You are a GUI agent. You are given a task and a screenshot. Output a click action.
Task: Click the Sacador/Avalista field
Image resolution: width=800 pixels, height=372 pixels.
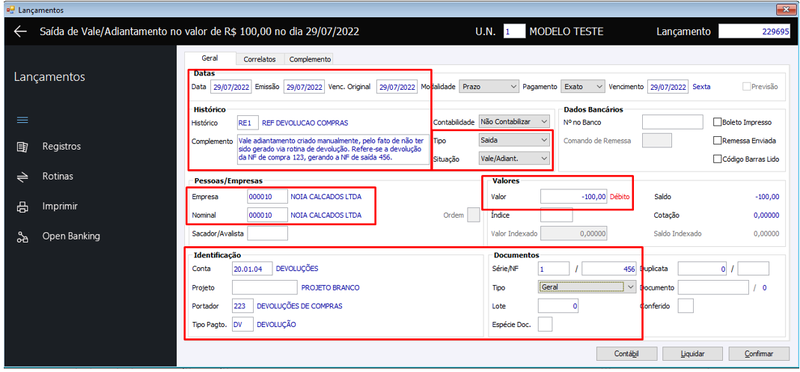click(267, 234)
